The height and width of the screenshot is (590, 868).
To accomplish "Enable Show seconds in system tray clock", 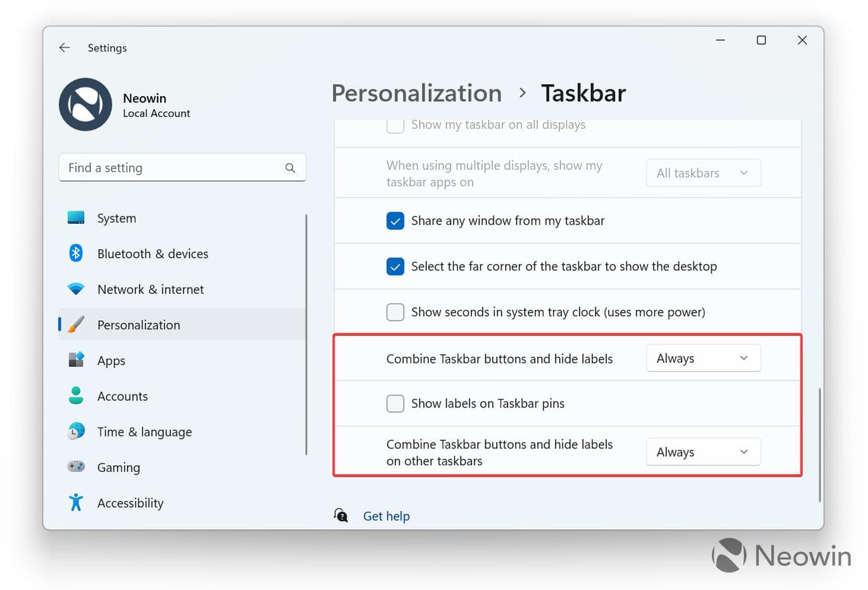I will tap(395, 312).
